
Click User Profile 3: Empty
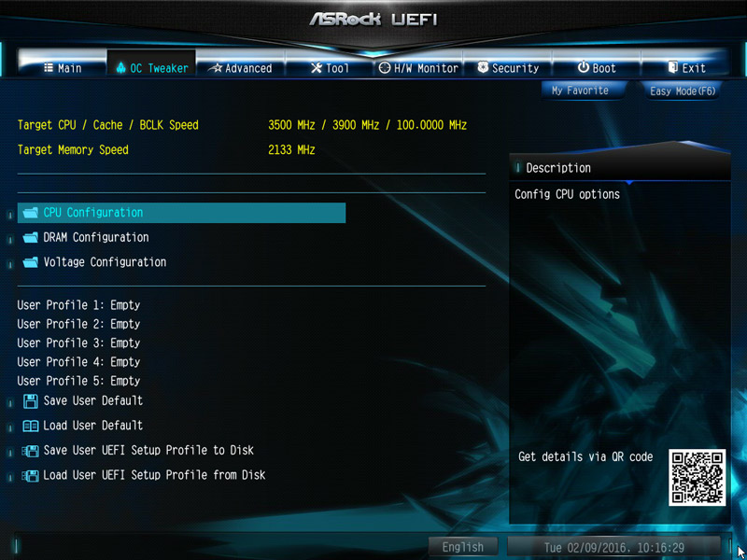[78, 343]
